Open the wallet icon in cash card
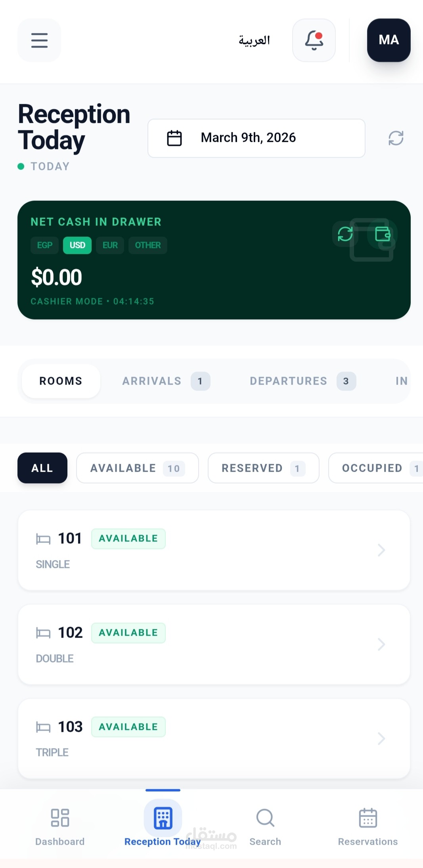423x868 pixels. pyautogui.click(x=383, y=234)
